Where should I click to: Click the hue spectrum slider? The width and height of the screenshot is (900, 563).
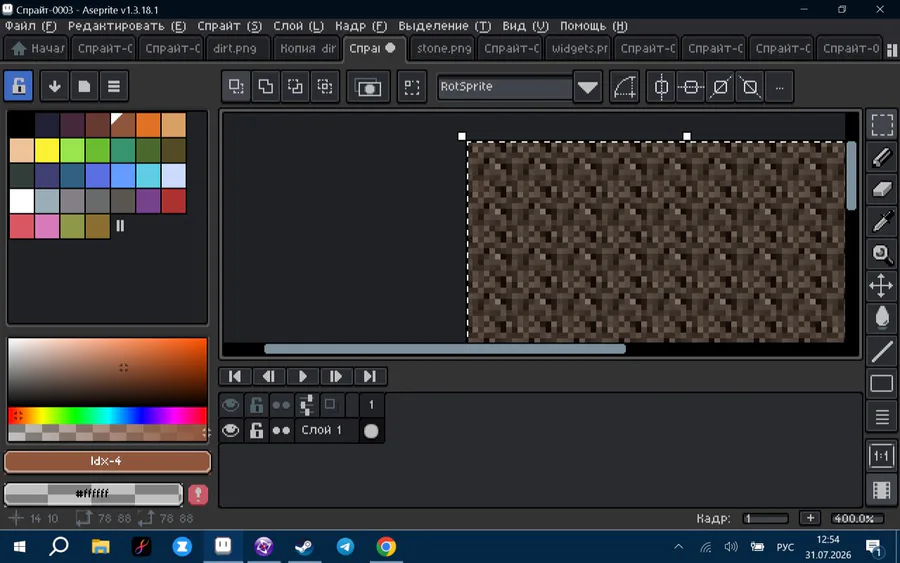point(107,416)
